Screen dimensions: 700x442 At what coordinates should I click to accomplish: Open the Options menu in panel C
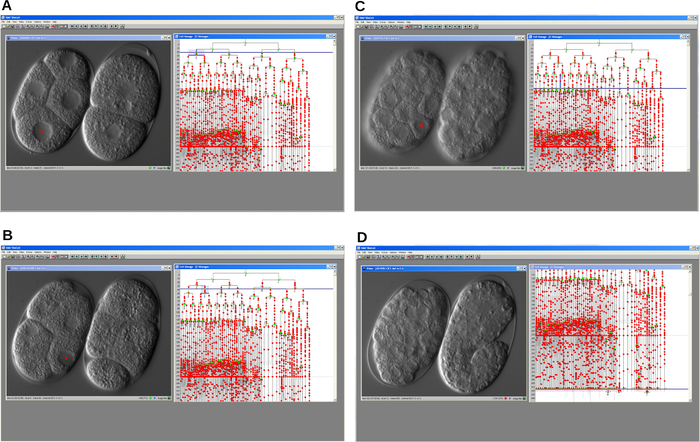pyautogui.click(x=392, y=22)
